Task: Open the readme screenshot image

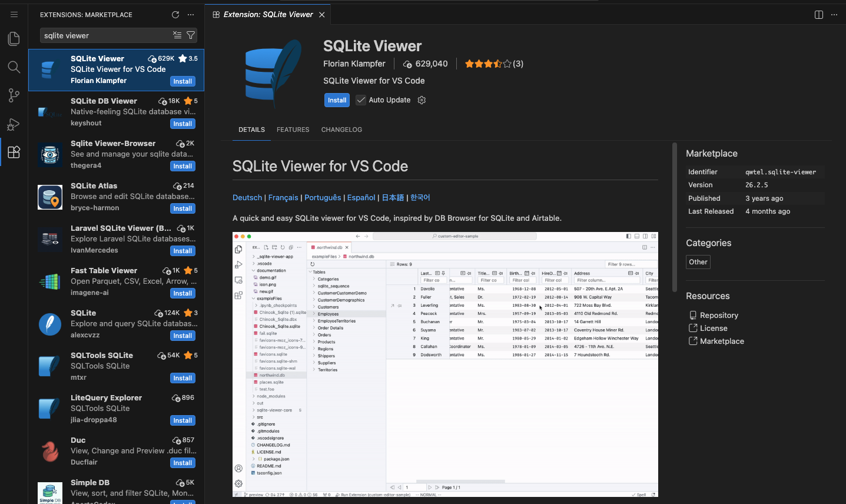Action: tap(445, 364)
